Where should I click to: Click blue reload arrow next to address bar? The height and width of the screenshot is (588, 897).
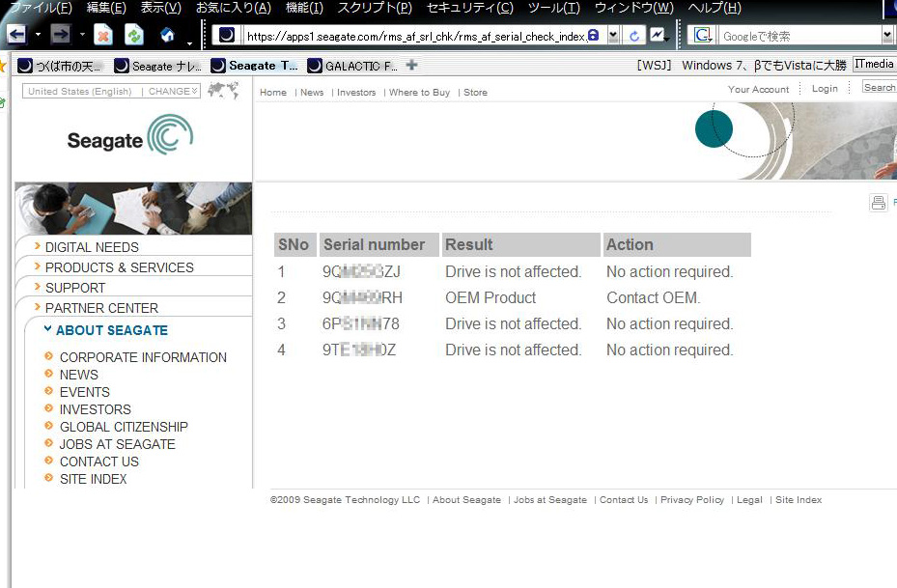(x=633, y=36)
